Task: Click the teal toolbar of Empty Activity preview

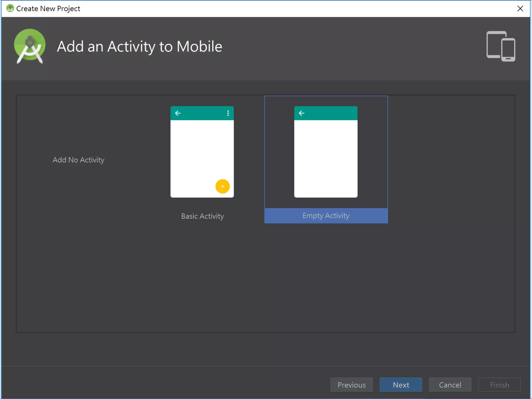Action: point(330,113)
